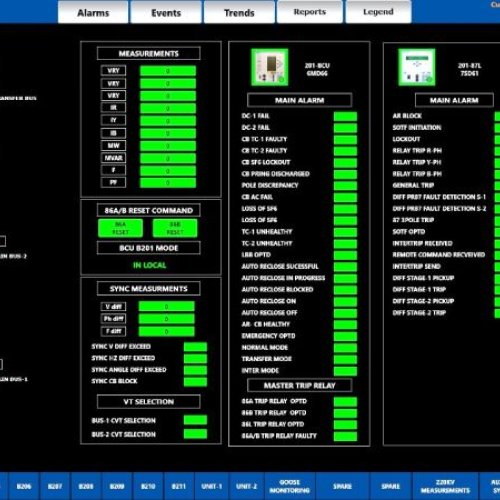Open the Alarms tab
Screen dimensions: 500x500
tap(93, 12)
